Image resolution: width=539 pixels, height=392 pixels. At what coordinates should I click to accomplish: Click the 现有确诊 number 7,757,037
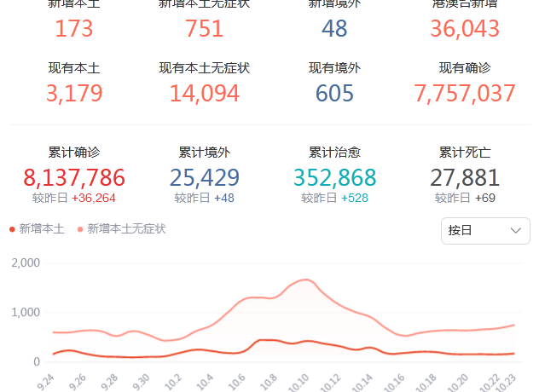465,93
